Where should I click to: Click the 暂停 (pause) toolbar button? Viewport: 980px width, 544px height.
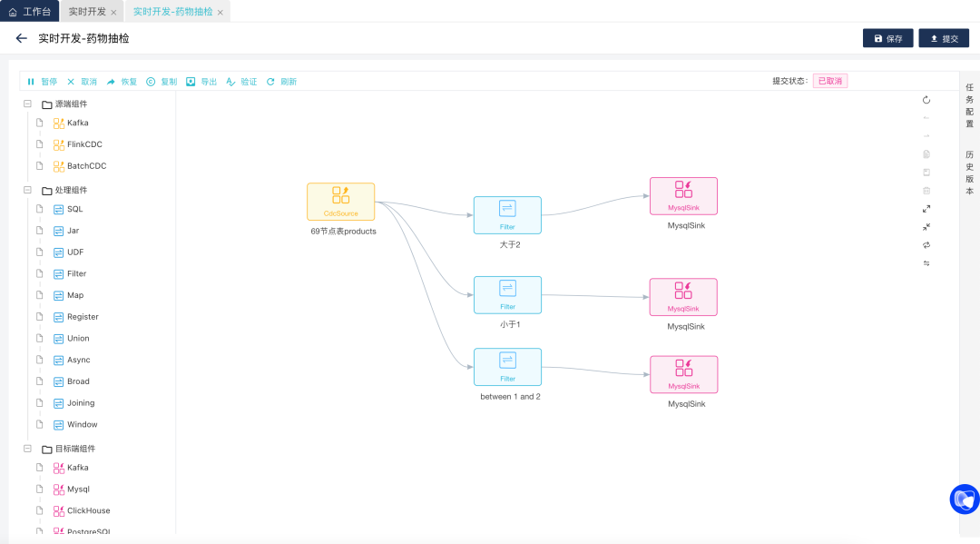(42, 82)
